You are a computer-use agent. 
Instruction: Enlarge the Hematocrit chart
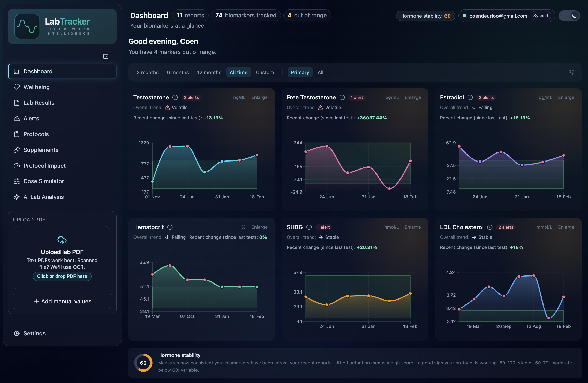coord(259,227)
